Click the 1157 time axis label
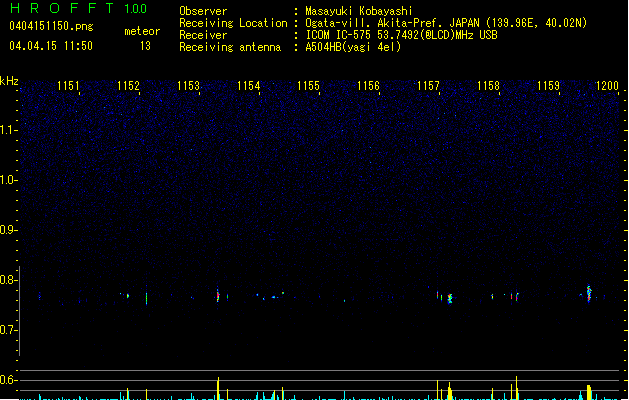 pos(428,85)
